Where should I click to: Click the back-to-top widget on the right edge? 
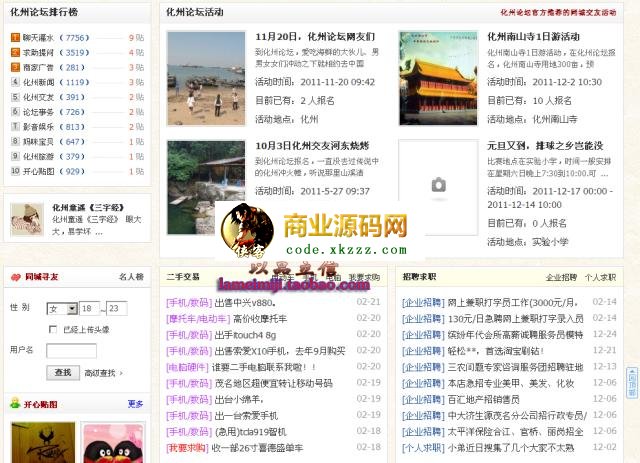(x=632, y=383)
